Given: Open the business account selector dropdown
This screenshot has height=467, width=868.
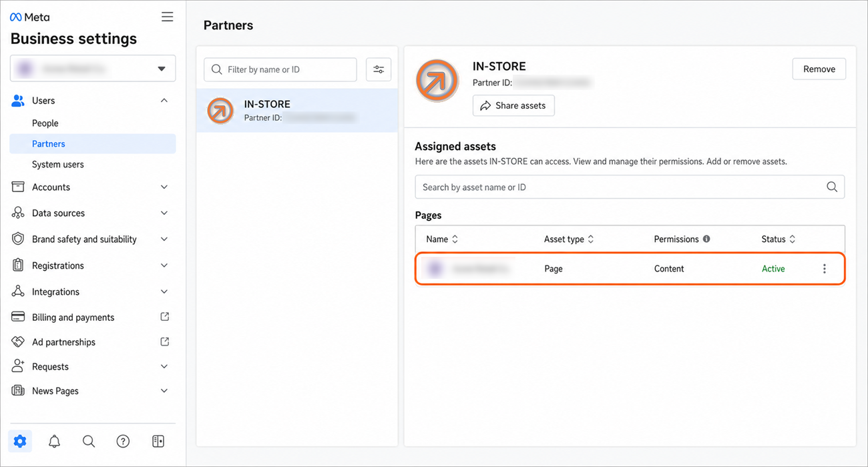Looking at the screenshot, I should tap(93, 69).
